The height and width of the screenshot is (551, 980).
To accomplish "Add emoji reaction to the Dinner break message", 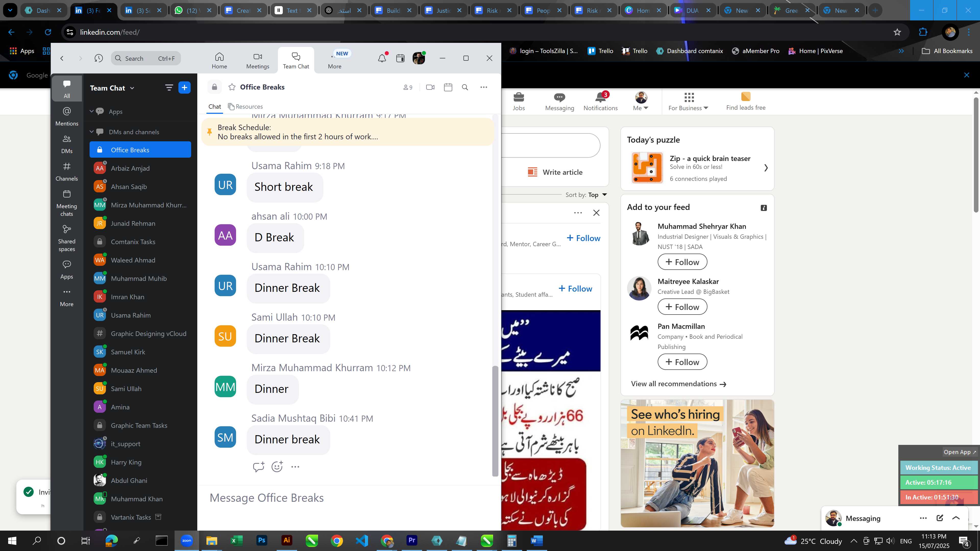I will pos(277,467).
